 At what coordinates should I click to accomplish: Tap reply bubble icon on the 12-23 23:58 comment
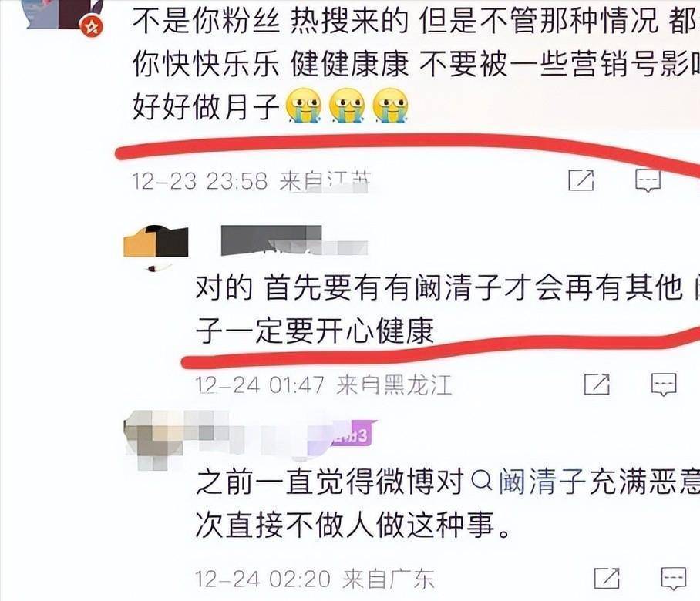(x=648, y=180)
